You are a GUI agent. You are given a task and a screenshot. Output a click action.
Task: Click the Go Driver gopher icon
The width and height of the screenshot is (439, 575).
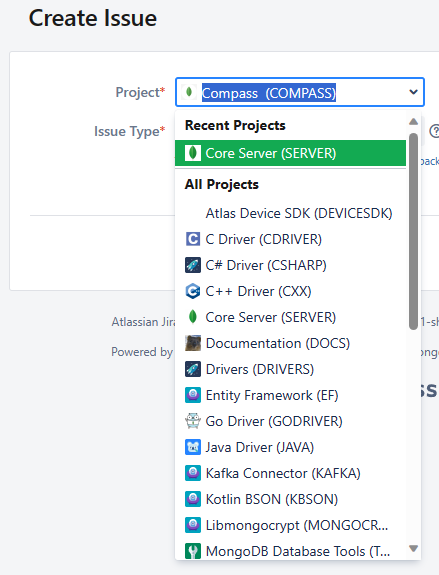(193, 422)
